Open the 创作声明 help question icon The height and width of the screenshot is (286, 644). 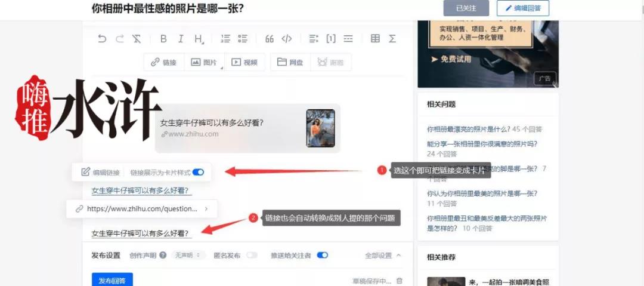click(x=163, y=255)
